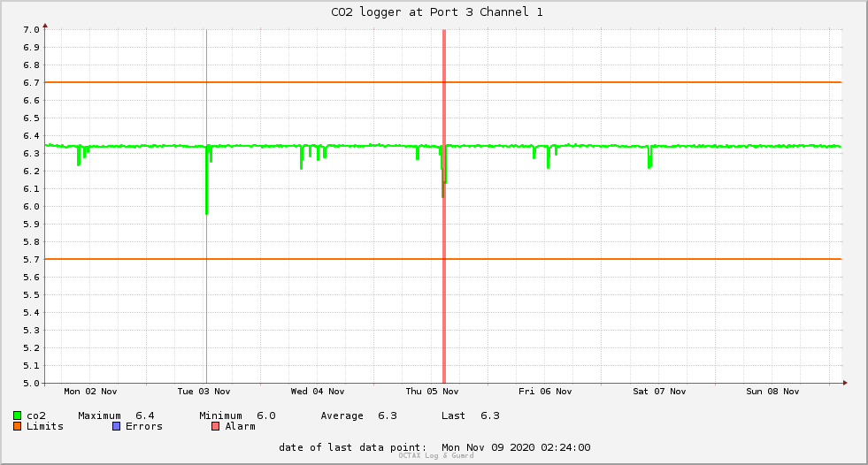Click the y-axis label 6.3
Screen dimensions: 868x465
pos(31,154)
